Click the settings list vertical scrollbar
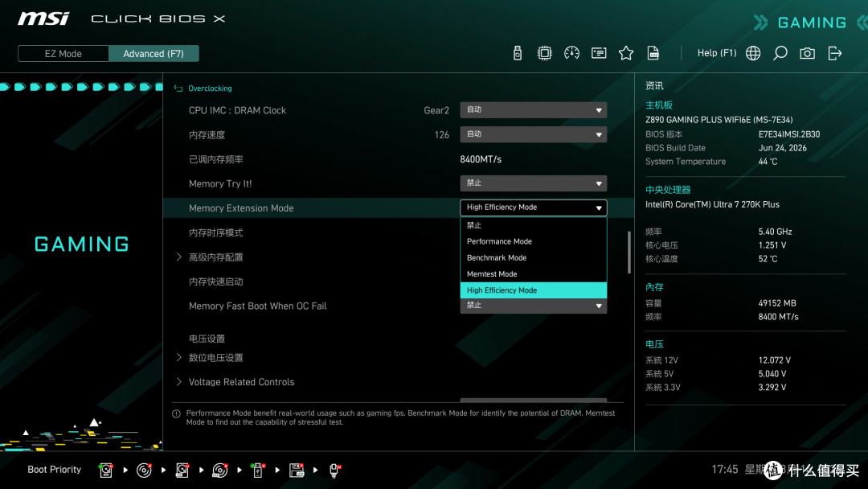The image size is (868, 489). pos(628,252)
